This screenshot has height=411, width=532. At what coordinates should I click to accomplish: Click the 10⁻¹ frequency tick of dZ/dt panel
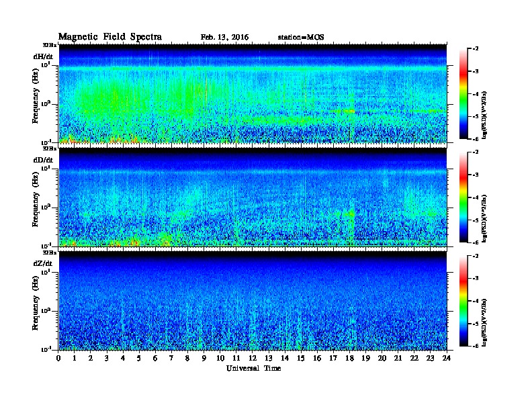point(46,349)
